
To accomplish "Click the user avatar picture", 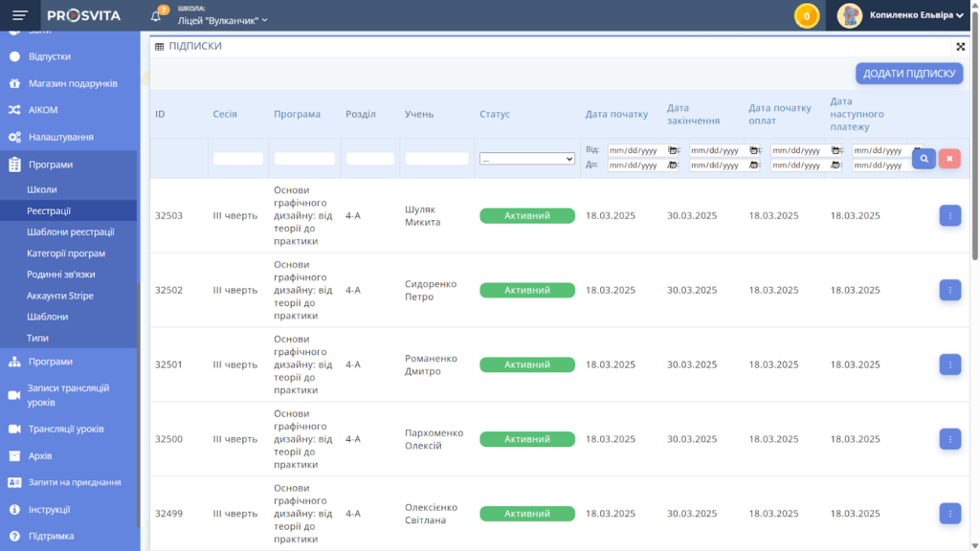I will coord(850,15).
